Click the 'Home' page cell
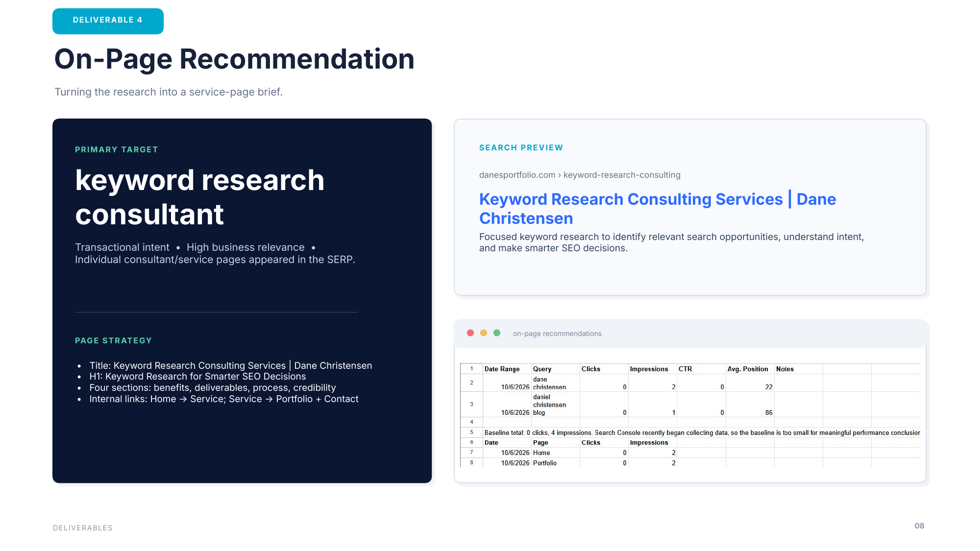 click(x=556, y=453)
